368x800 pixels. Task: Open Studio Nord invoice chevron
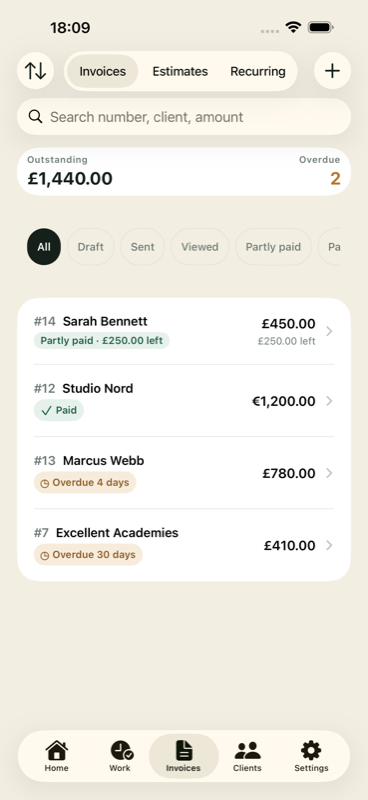(329, 401)
